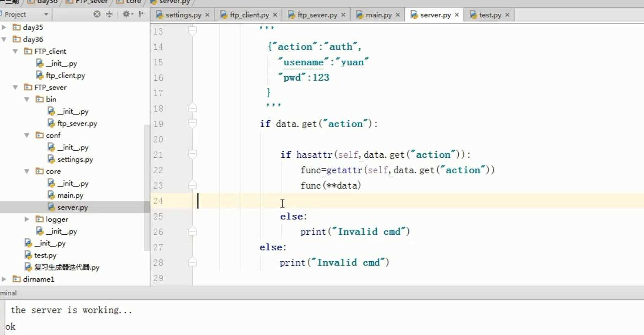
Task: Open settings.py in the project tree
Action: tap(75, 159)
